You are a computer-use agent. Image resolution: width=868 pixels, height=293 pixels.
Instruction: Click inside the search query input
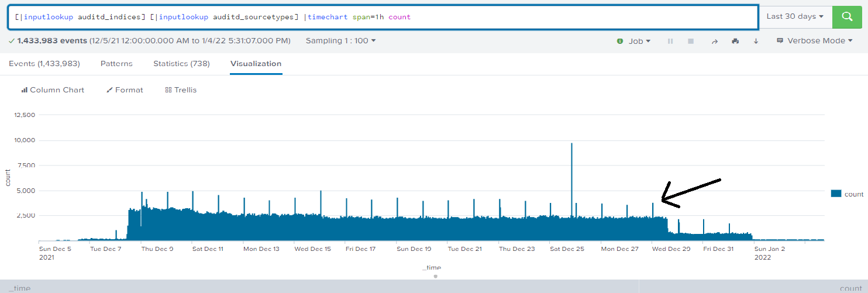click(x=526, y=17)
